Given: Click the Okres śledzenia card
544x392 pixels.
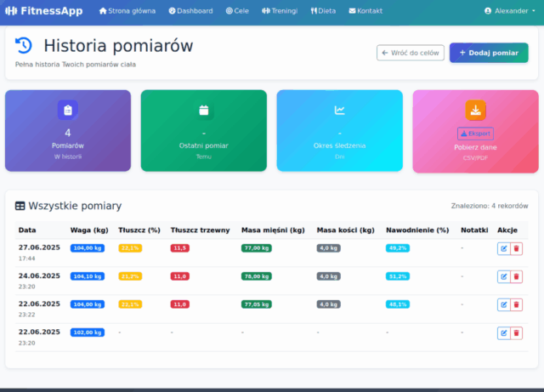Looking at the screenshot, I should pyautogui.click(x=340, y=131).
